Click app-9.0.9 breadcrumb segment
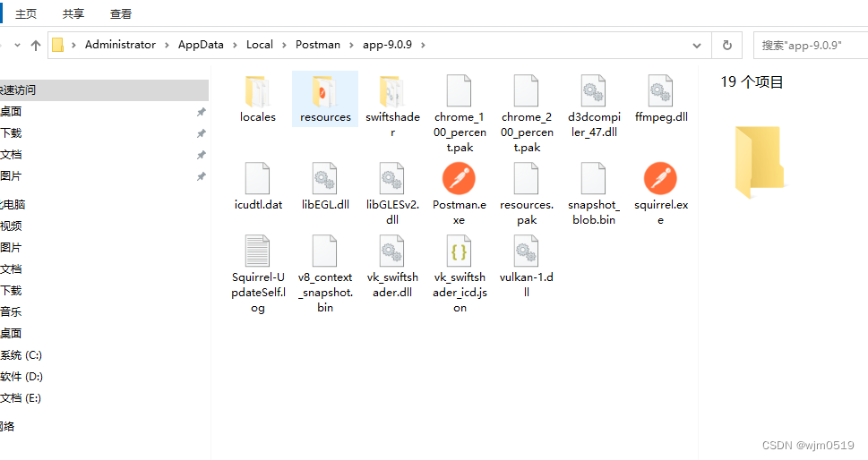This screenshot has width=868, height=460. click(x=387, y=45)
